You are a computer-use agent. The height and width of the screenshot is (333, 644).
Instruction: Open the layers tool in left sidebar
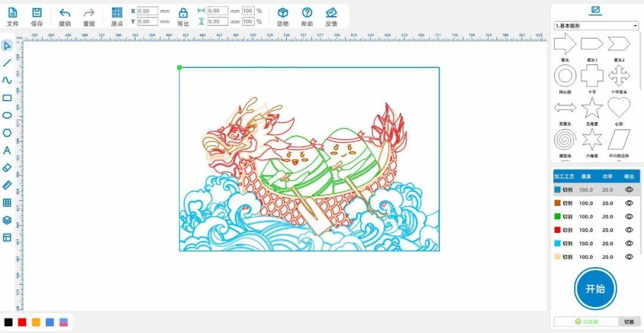click(7, 220)
